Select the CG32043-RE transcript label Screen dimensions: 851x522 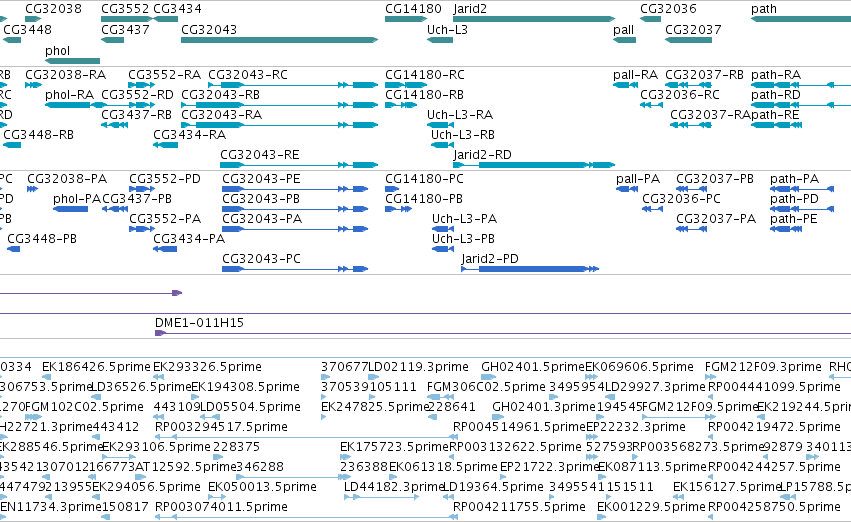click(x=260, y=155)
